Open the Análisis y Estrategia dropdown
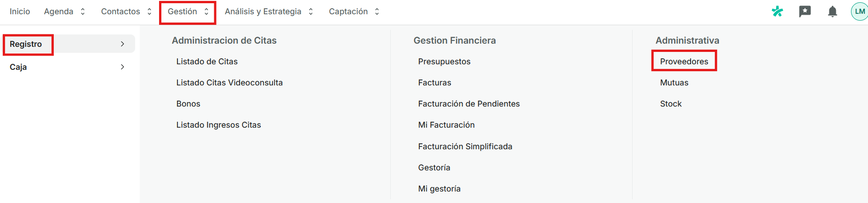Screen dimensions: 868x203 pyautogui.click(x=269, y=11)
